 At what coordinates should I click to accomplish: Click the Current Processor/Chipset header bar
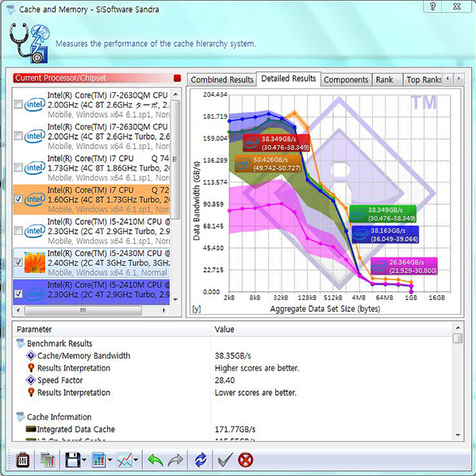(92, 78)
